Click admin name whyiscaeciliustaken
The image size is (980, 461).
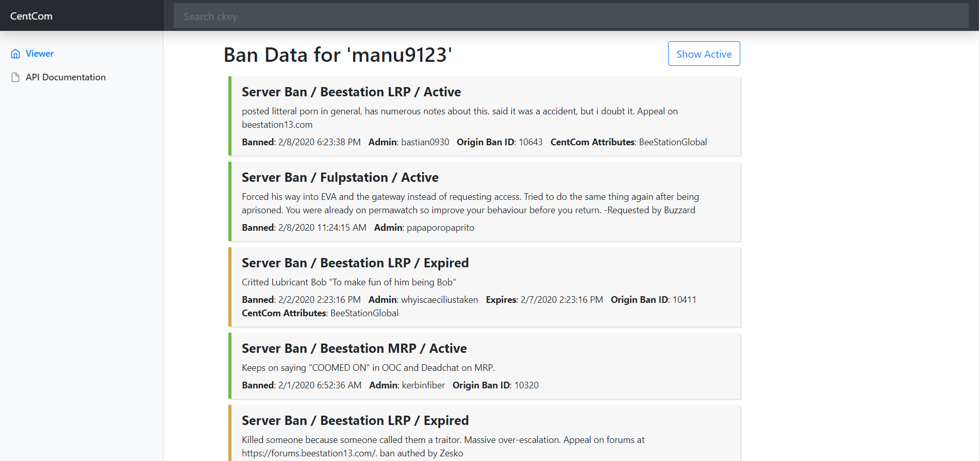pos(440,300)
